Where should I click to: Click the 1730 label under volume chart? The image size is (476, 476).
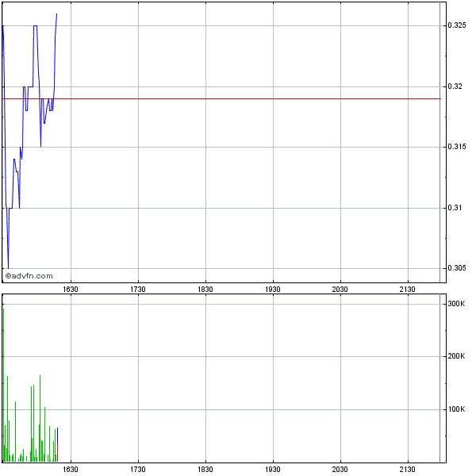pos(138,470)
